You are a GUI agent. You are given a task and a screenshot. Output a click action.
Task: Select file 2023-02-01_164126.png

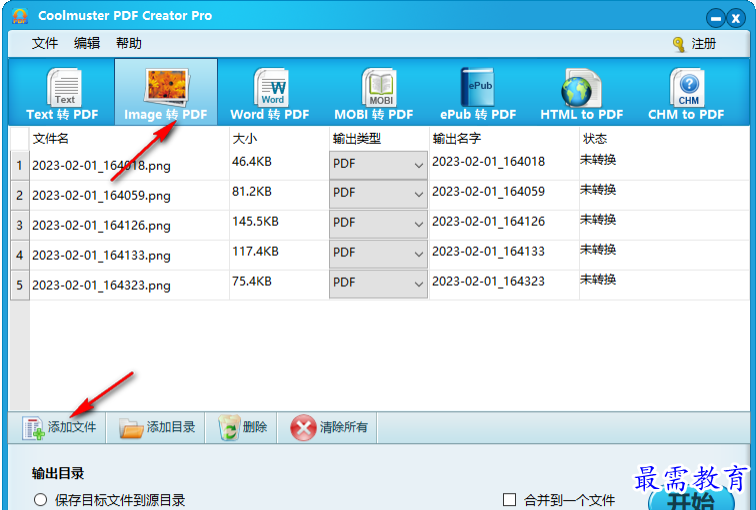tap(101, 226)
